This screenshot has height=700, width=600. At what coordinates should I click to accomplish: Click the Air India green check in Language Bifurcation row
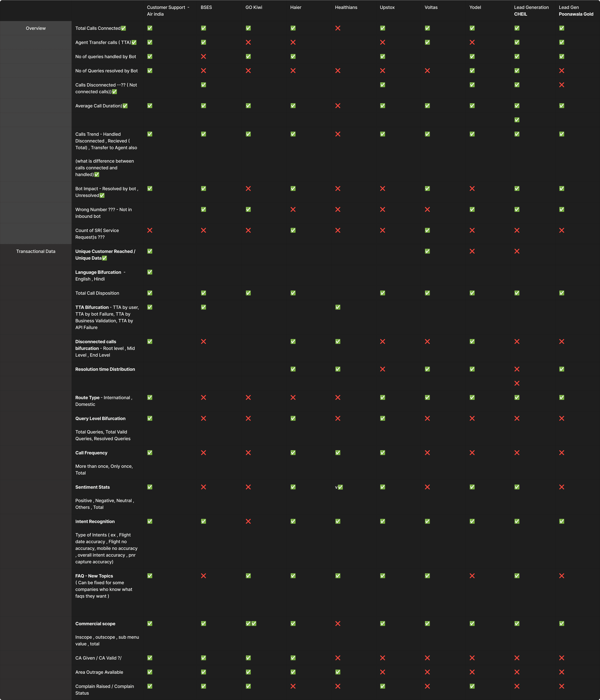point(150,272)
